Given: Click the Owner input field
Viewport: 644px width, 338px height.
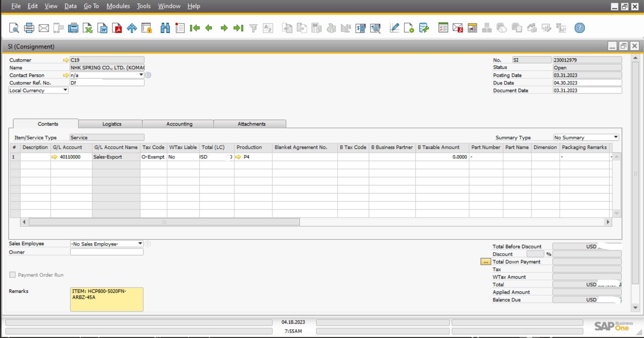Looking at the screenshot, I should coord(107,252).
